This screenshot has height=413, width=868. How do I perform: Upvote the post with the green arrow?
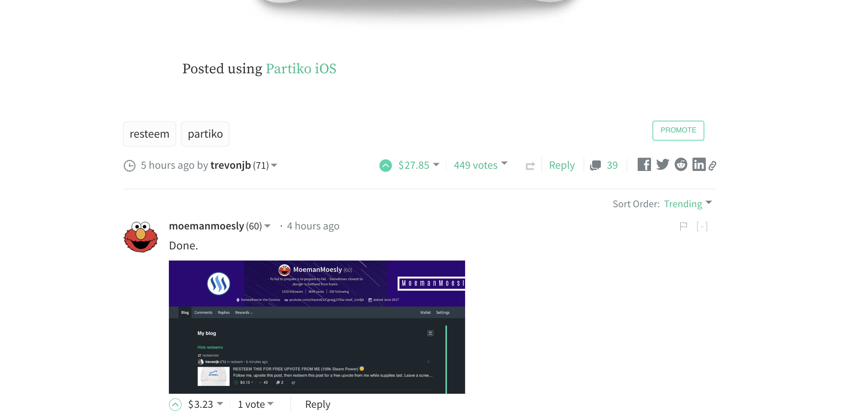click(385, 165)
